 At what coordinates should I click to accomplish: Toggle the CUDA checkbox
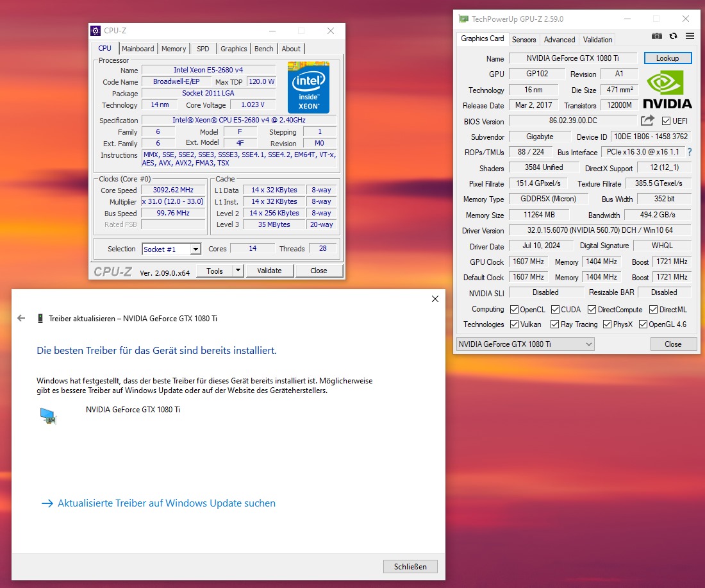[x=555, y=310]
